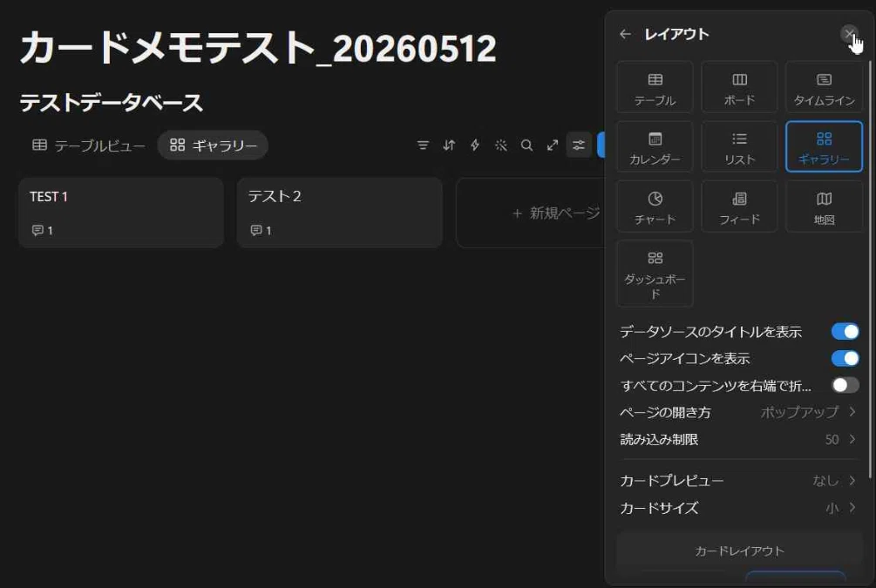Open カードプレビュー setting
Viewport: 876px width, 588px height.
[x=738, y=480]
